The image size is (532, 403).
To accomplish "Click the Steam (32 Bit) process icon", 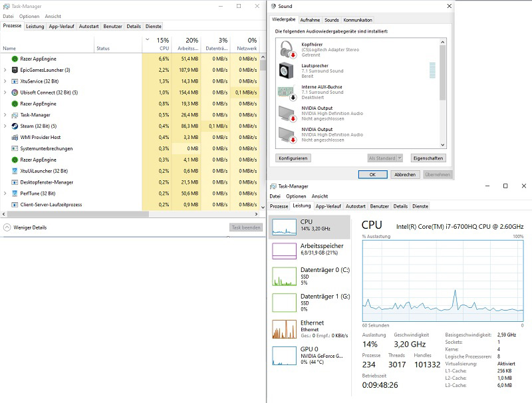I will [15, 126].
